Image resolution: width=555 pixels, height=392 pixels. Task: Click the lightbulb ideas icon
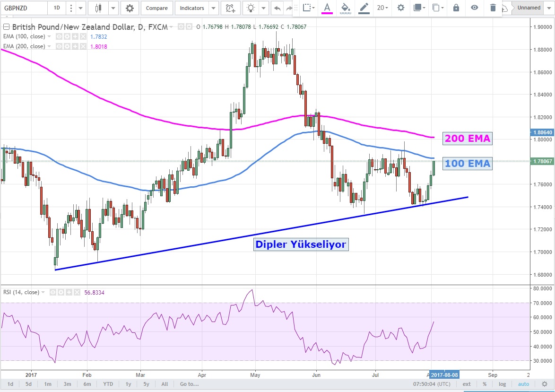coord(251,8)
